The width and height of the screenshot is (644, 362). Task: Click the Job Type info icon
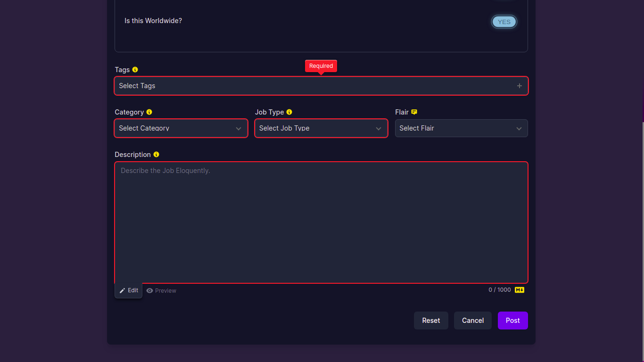[289, 112]
